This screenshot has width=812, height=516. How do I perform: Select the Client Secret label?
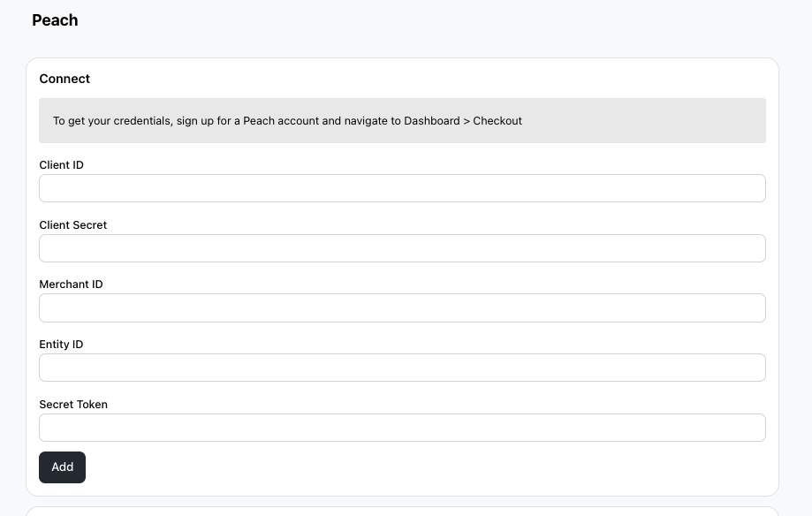[x=73, y=224]
